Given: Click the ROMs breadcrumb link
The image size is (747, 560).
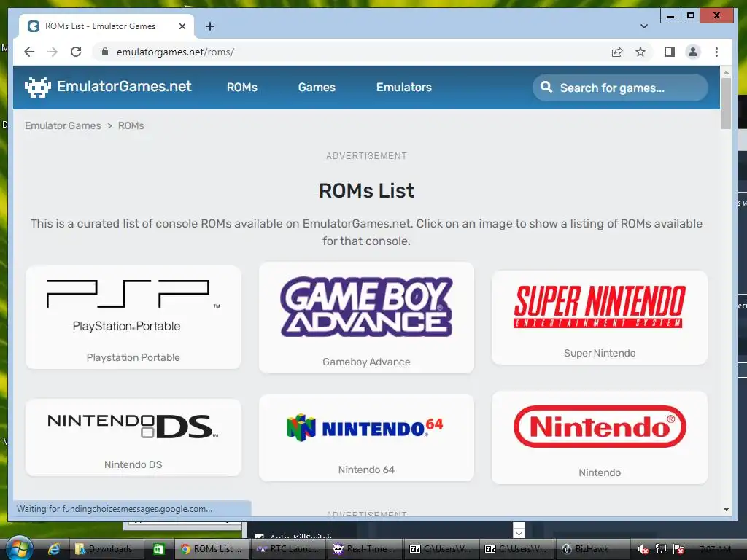Looking at the screenshot, I should (x=131, y=125).
